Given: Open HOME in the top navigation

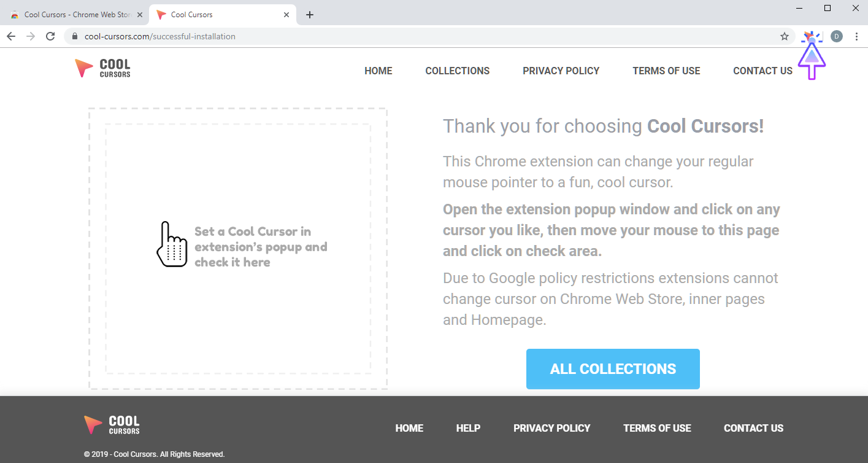Looking at the screenshot, I should pyautogui.click(x=378, y=71).
